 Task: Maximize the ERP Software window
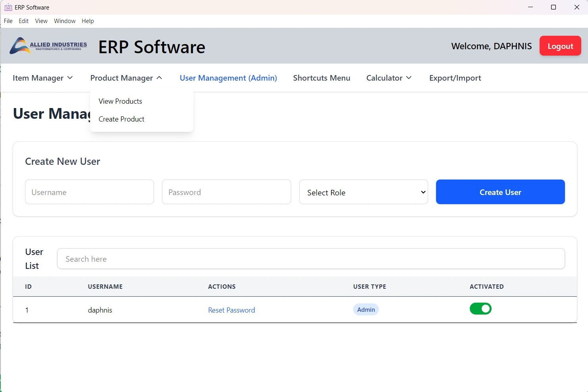[x=553, y=7]
